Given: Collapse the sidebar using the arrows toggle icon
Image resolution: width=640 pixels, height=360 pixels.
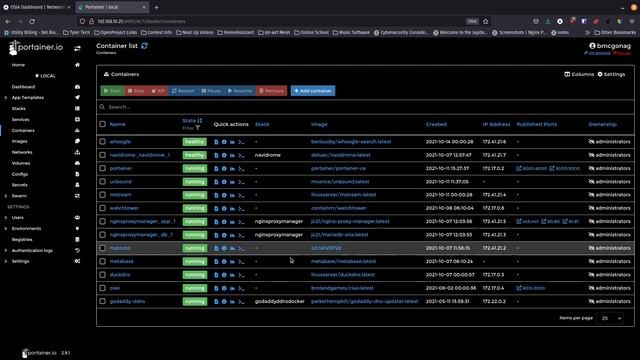Looking at the screenshot, I should pyautogui.click(x=77, y=49).
